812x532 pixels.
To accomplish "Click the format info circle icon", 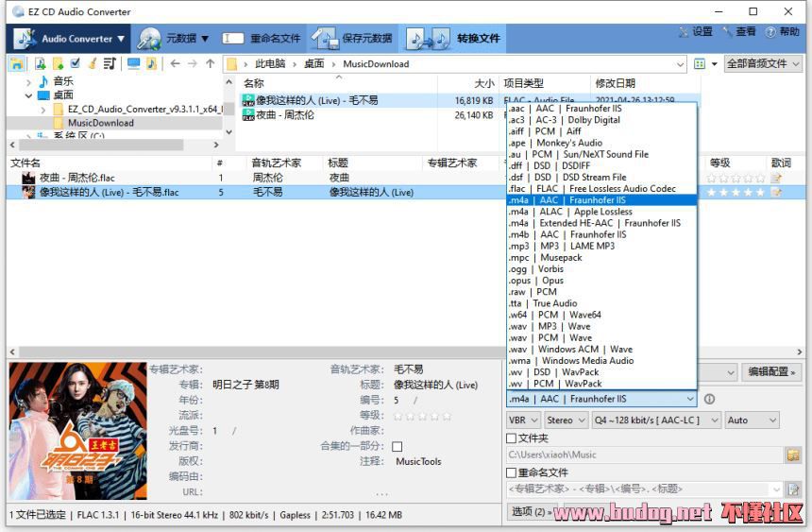I will (709, 399).
